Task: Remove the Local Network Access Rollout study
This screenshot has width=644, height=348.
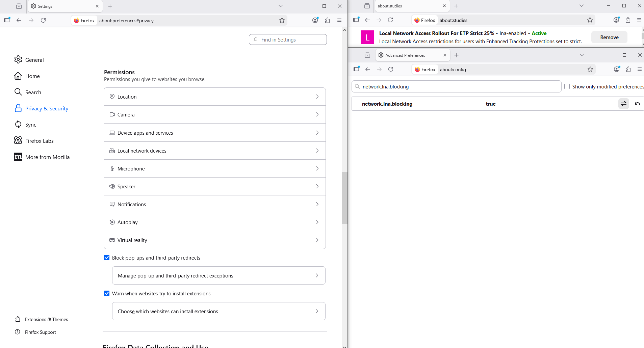Action: 609,37
